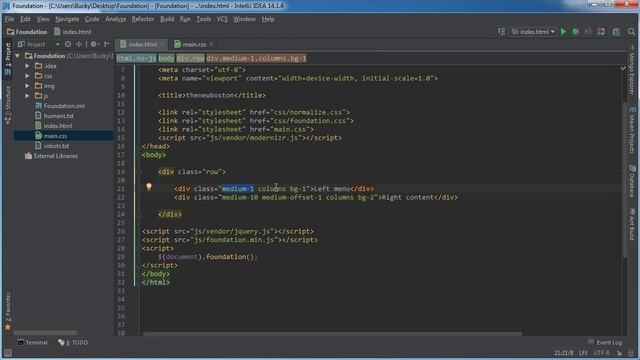Viewport: 640px width, 360px height.
Task: Click the inspector hector icon in status bar
Action: (631, 353)
